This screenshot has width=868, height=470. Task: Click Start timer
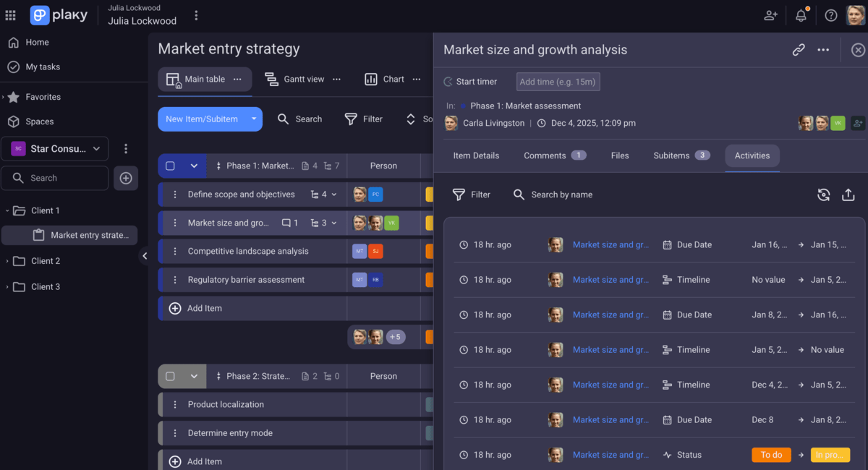[x=470, y=82]
